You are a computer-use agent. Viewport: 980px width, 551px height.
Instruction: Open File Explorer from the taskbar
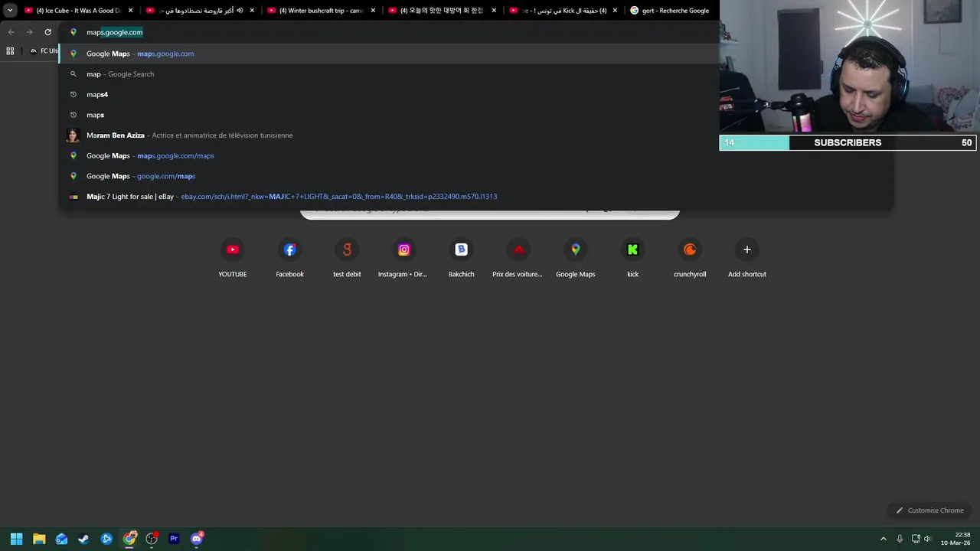pos(39,539)
